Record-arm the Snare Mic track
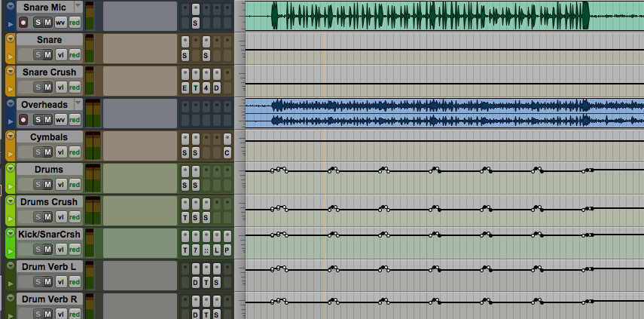 pyautogui.click(x=23, y=22)
